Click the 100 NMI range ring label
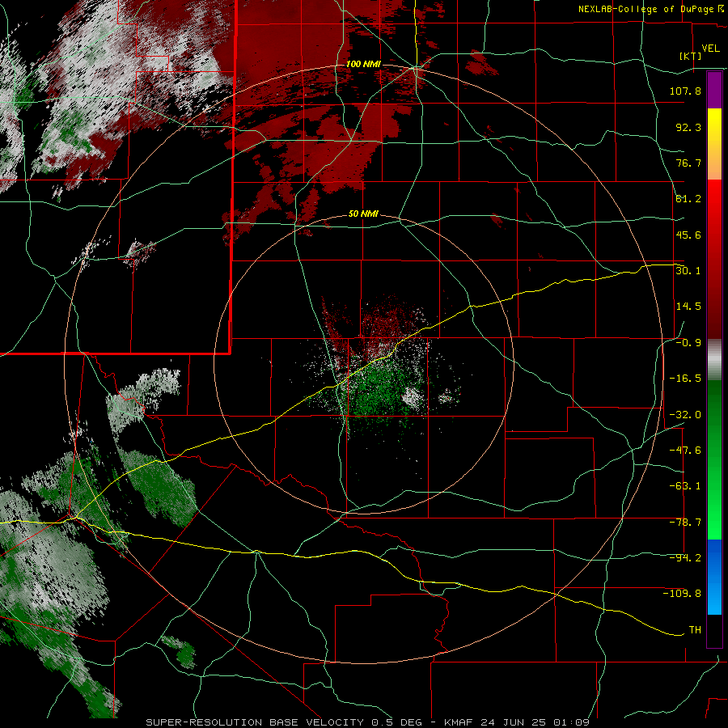The width and height of the screenshot is (728, 728). (x=363, y=64)
